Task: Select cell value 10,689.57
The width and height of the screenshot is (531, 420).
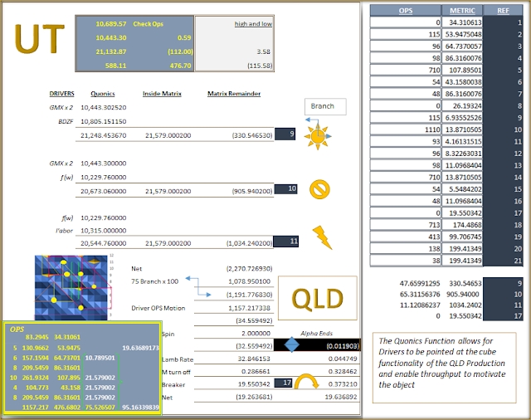Action: [111, 24]
